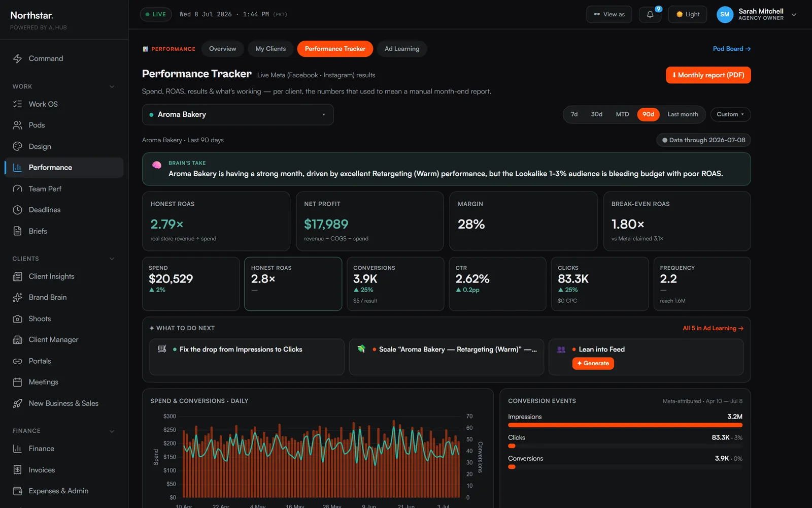Open the View as menu
Viewport: 812px width, 508px height.
pyautogui.click(x=609, y=14)
